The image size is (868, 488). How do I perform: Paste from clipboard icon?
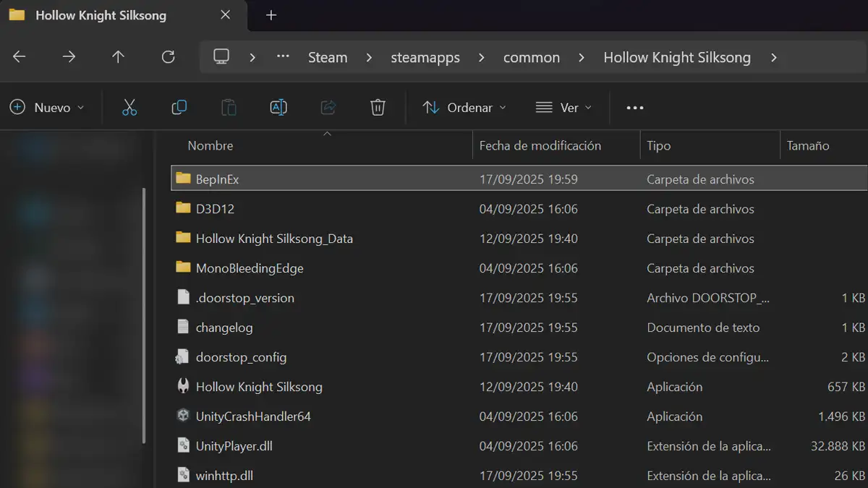(x=229, y=108)
